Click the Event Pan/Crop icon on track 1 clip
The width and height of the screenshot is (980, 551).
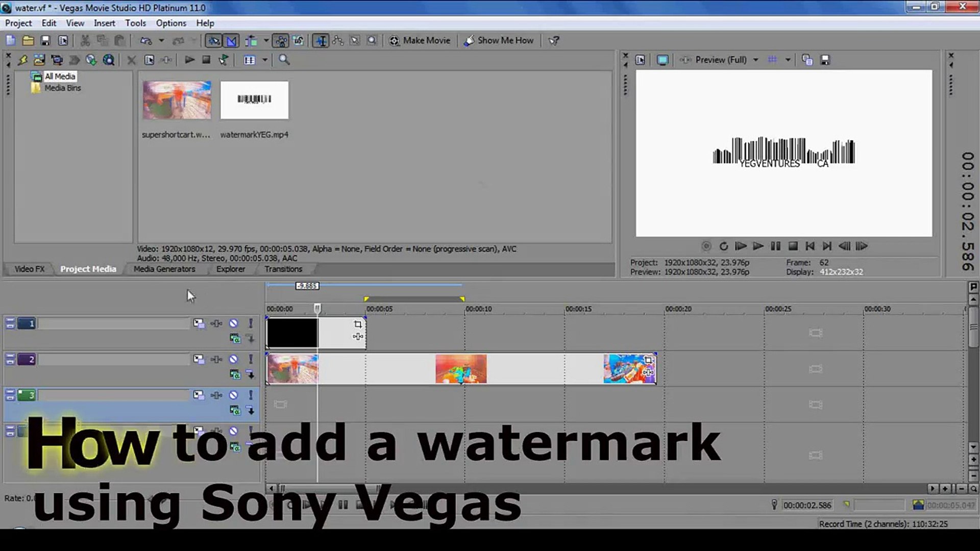click(358, 324)
